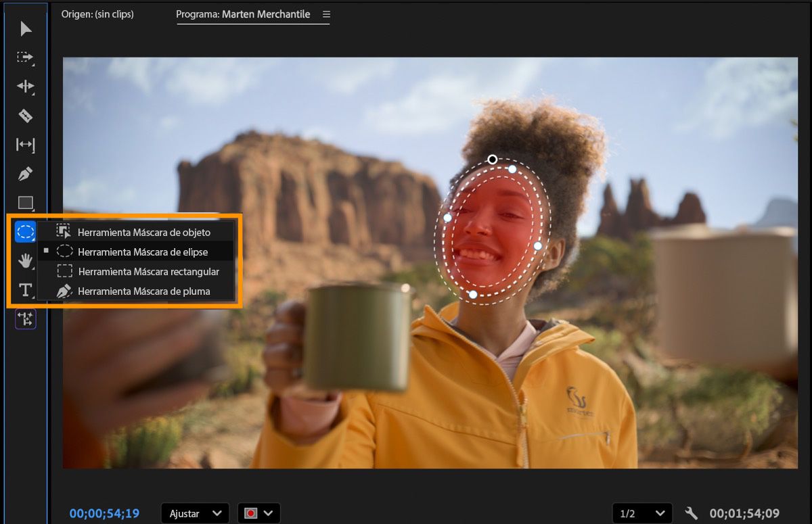812x524 pixels.
Task: Click the active Ellipse Mask tool button
Action: pos(26,232)
